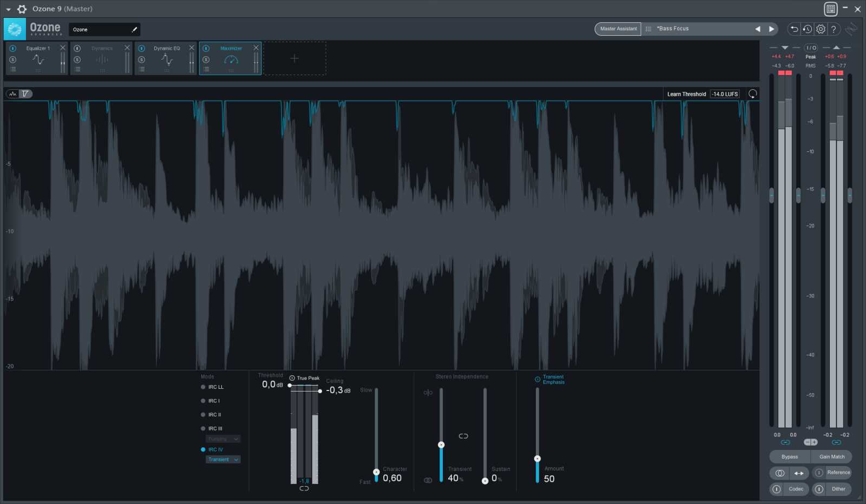Click the Character slider handle
The width and height of the screenshot is (866, 504).
pos(376,472)
